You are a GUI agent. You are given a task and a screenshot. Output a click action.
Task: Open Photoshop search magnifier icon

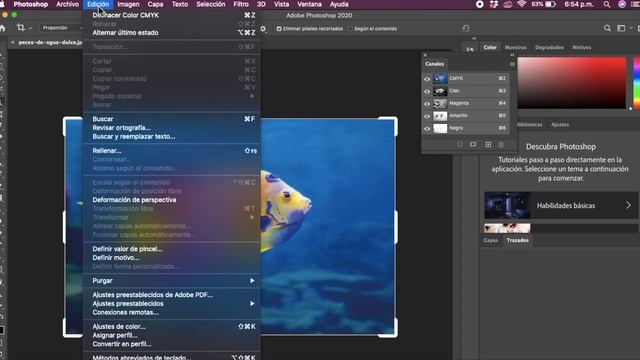click(x=607, y=28)
